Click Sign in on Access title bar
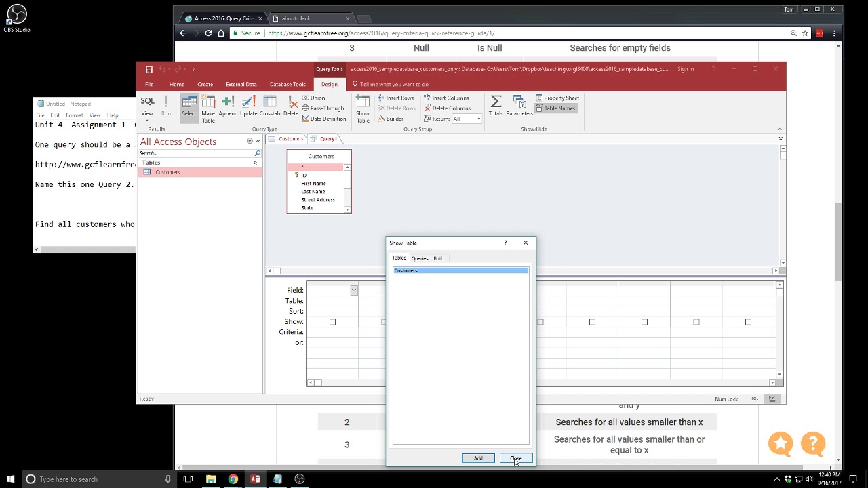The image size is (868, 488). [x=686, y=69]
